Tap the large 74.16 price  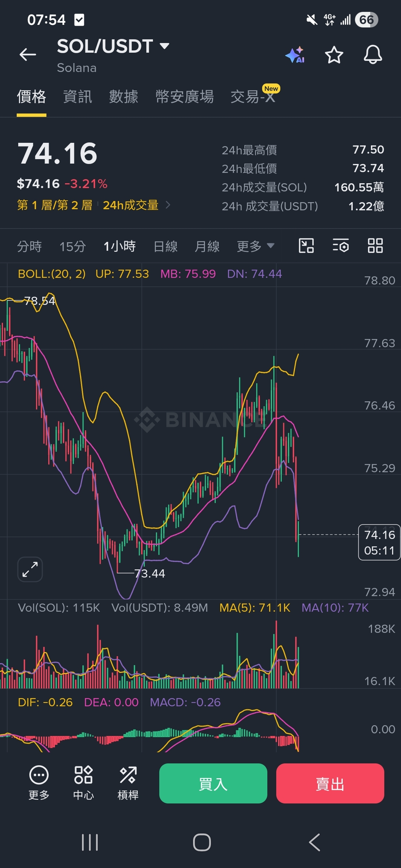tap(58, 154)
